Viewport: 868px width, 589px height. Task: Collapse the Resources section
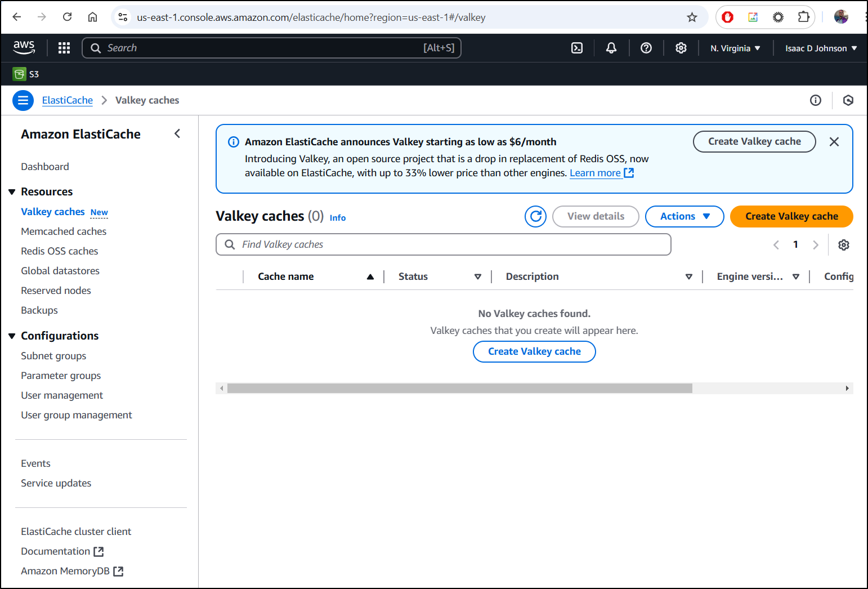[x=12, y=192]
